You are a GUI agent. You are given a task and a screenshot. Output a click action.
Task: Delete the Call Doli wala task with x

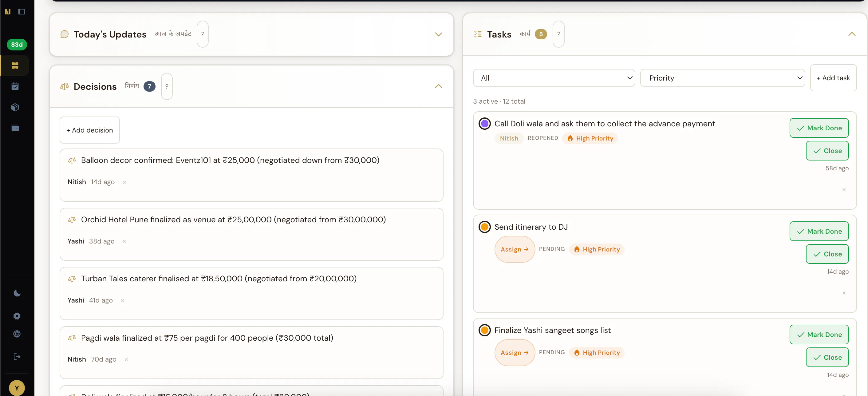point(844,190)
